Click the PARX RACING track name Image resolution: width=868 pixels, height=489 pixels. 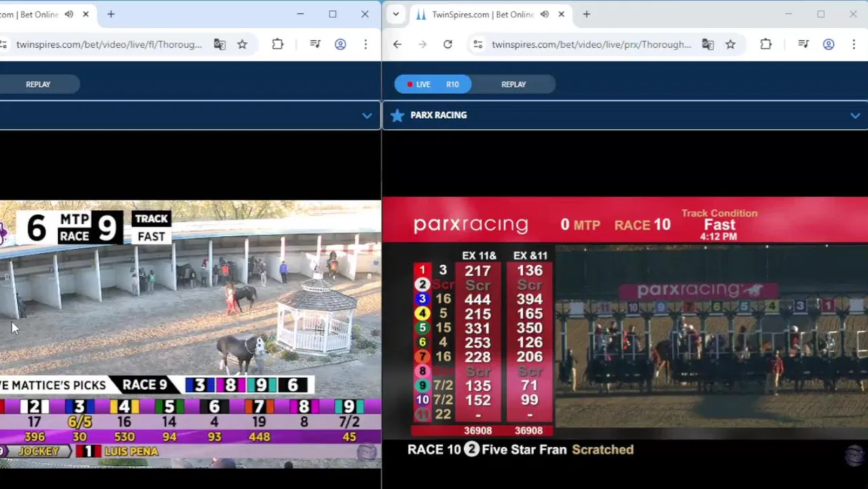point(438,115)
